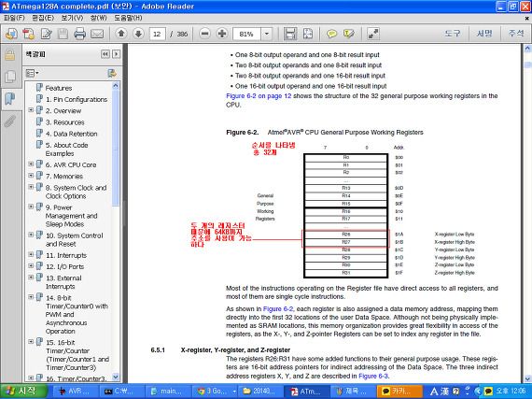Open the 15. 16-bit Timer/Counter bookmark
The height and width of the screenshot is (399, 532).
tap(77, 355)
